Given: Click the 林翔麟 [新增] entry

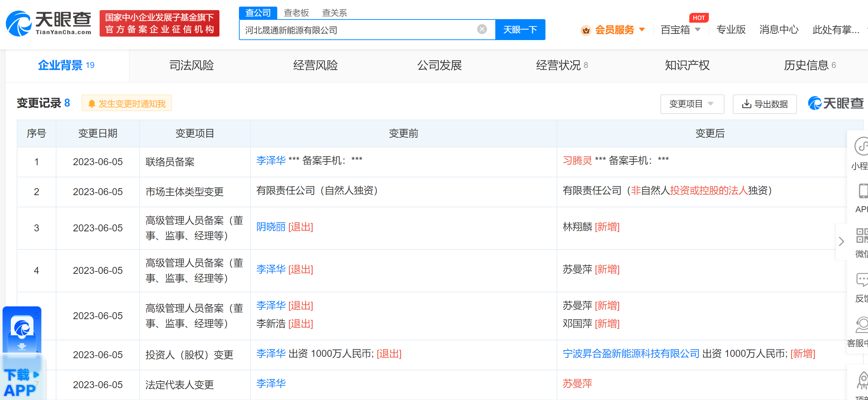Looking at the screenshot, I should click(591, 227).
